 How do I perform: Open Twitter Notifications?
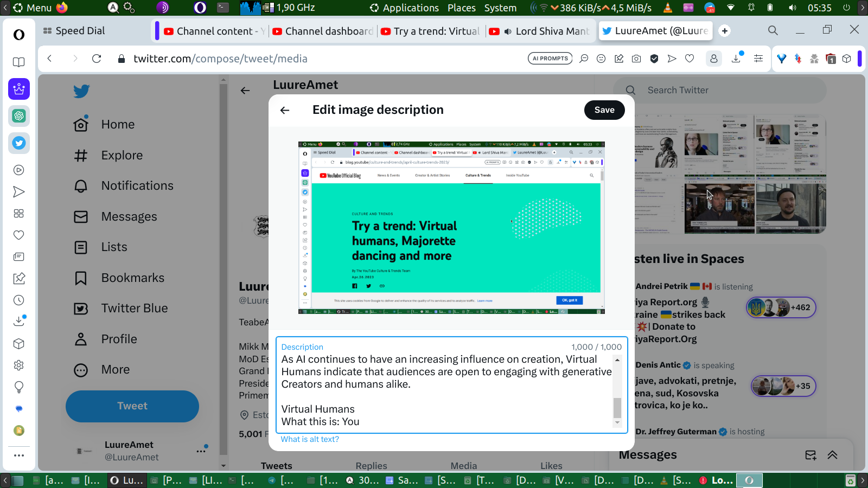coord(124,186)
